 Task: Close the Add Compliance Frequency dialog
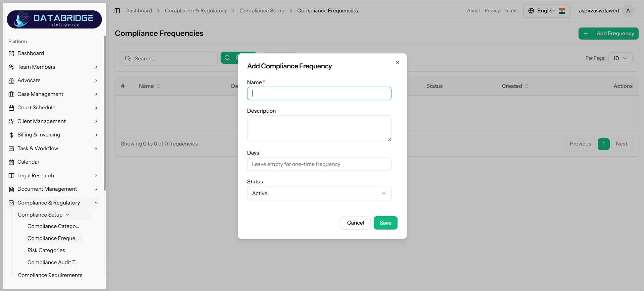[x=398, y=63]
